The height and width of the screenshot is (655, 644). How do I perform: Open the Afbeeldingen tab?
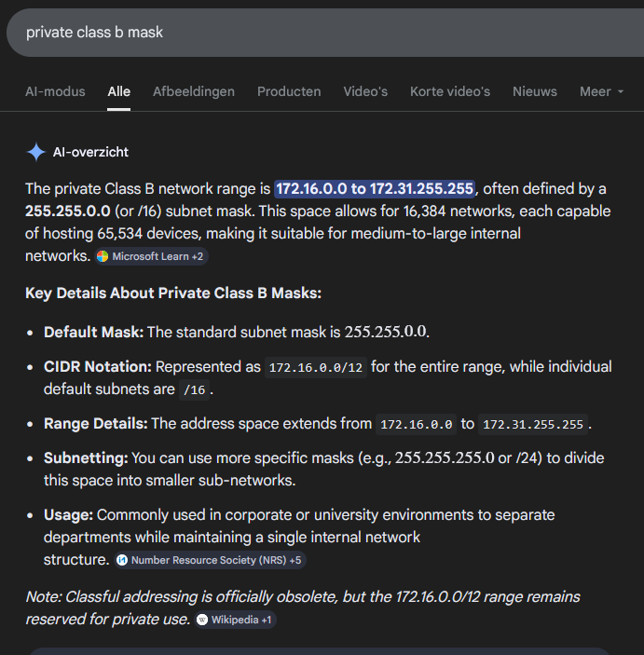[x=194, y=91]
